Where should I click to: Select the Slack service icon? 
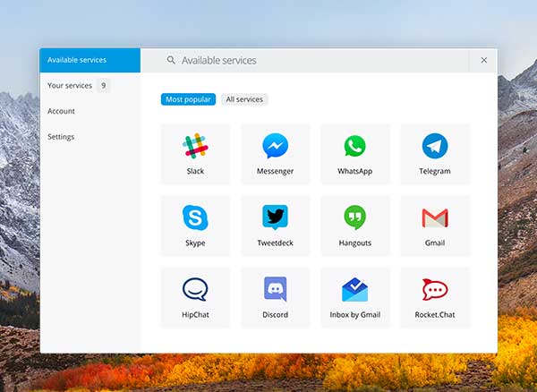(195, 146)
